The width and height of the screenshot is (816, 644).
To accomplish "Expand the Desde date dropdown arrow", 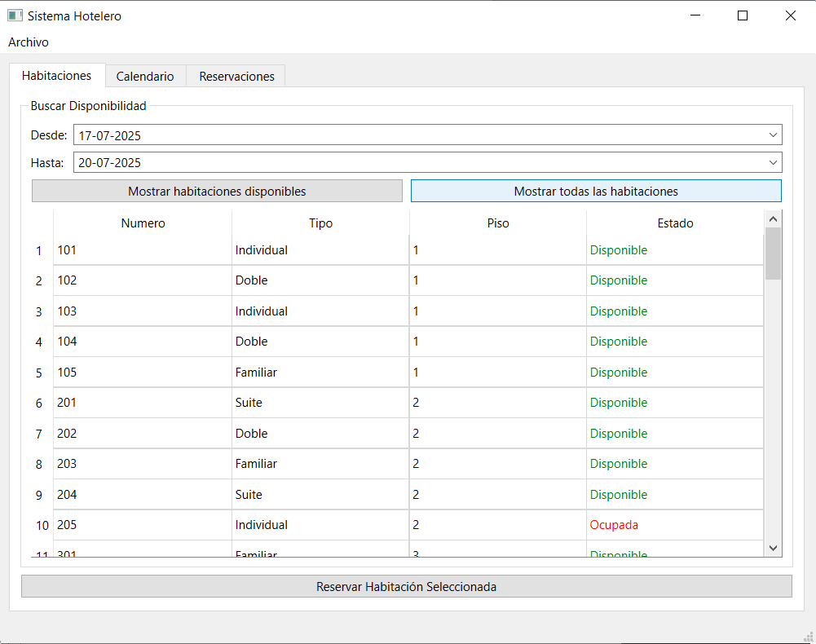I will [x=773, y=135].
